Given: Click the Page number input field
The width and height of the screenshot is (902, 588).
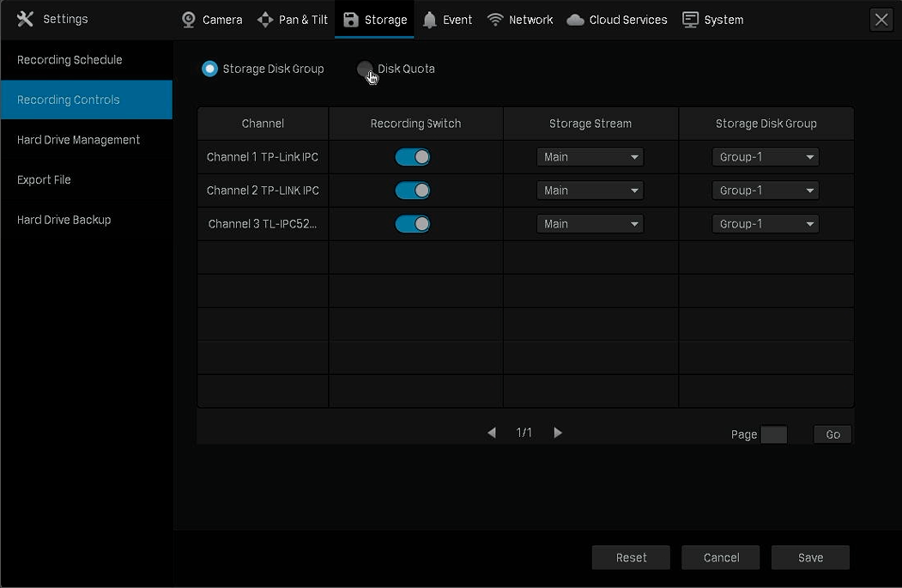Looking at the screenshot, I should pos(774,434).
